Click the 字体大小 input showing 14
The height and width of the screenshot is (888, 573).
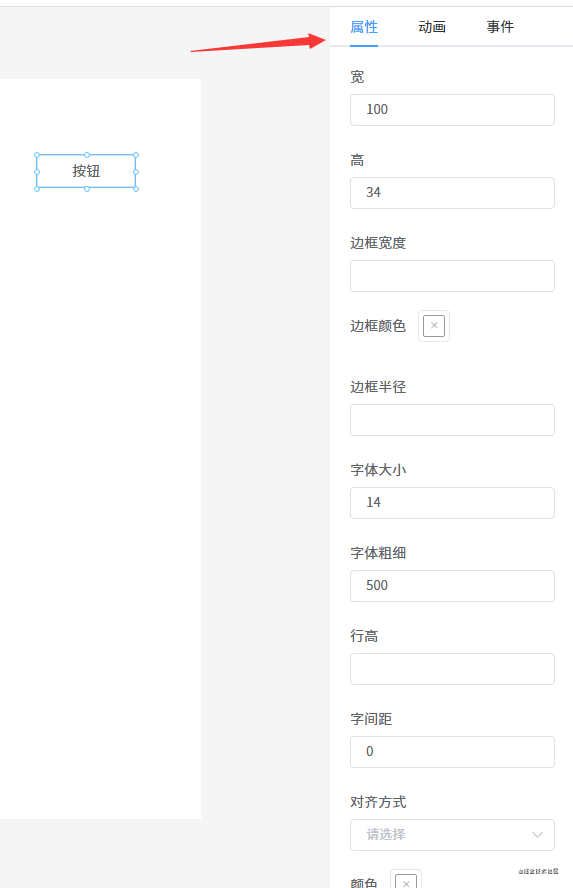tap(452, 503)
